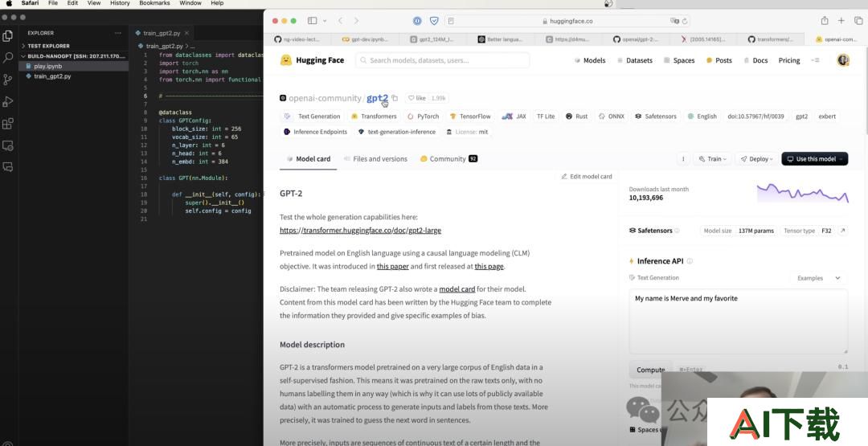Image resolution: width=868 pixels, height=446 pixels.
Task: Open Safari Bookmarks menu
Action: 154,3
